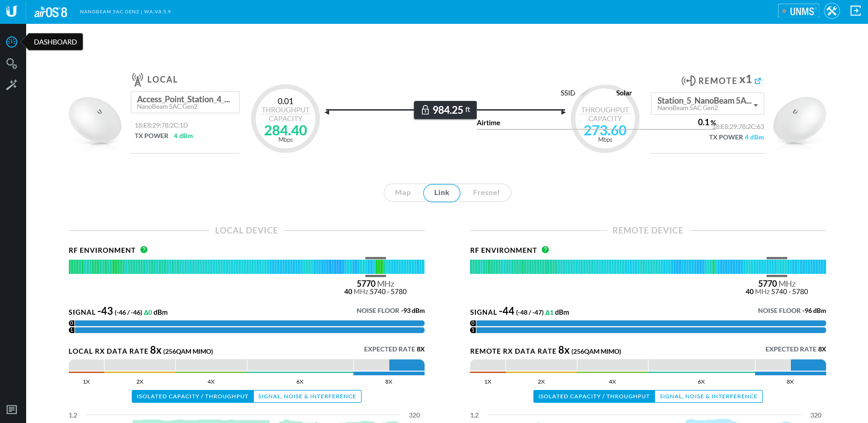Open the tools wrench icon
868x423 pixels.
pyautogui.click(x=832, y=11)
